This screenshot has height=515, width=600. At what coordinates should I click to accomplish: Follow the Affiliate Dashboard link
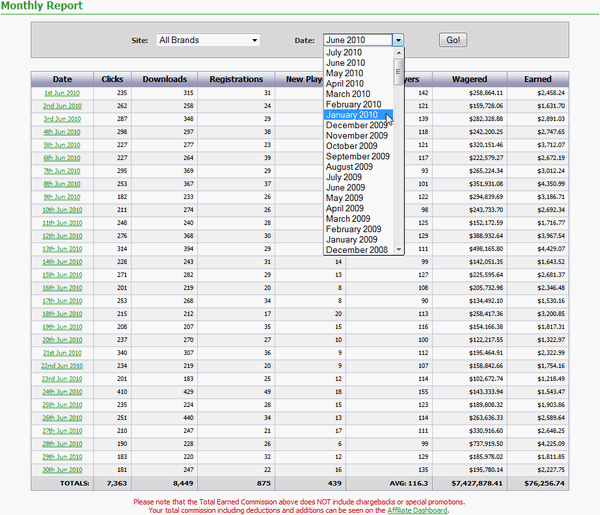[x=417, y=510]
